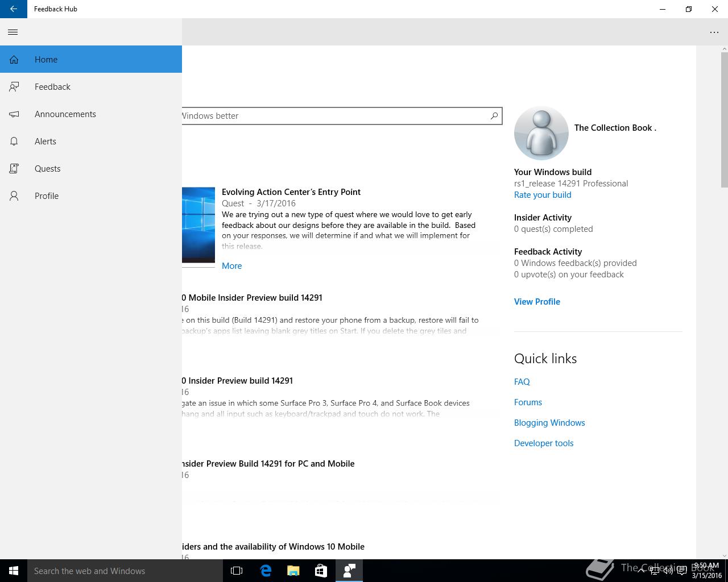Launch Microsoft Edge from taskbar
The height and width of the screenshot is (582, 728).
point(266,571)
